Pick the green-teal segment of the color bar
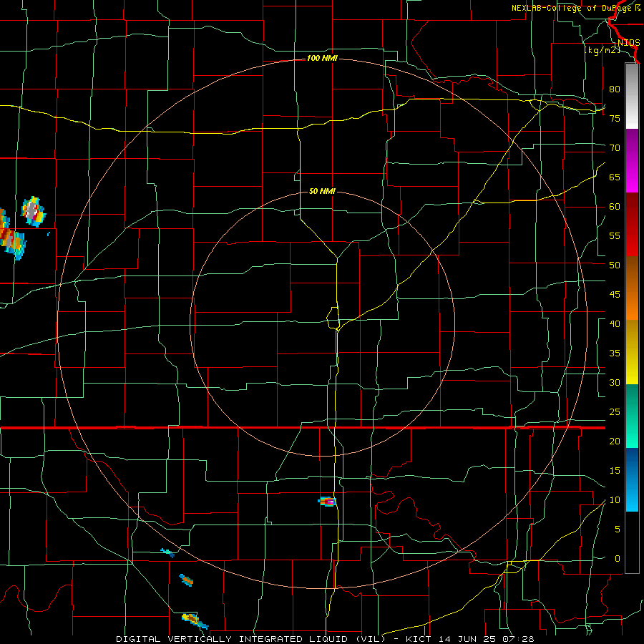Image resolution: width=644 pixels, height=644 pixels. 632,416
